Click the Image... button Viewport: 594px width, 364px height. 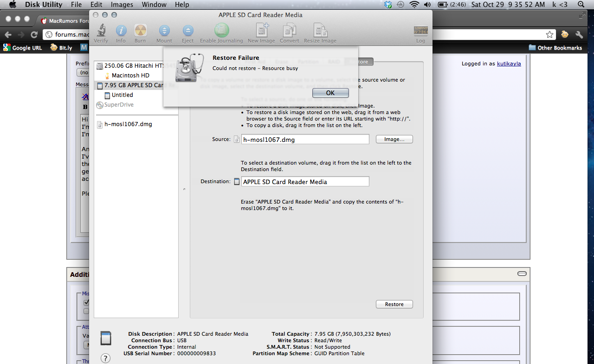point(394,139)
